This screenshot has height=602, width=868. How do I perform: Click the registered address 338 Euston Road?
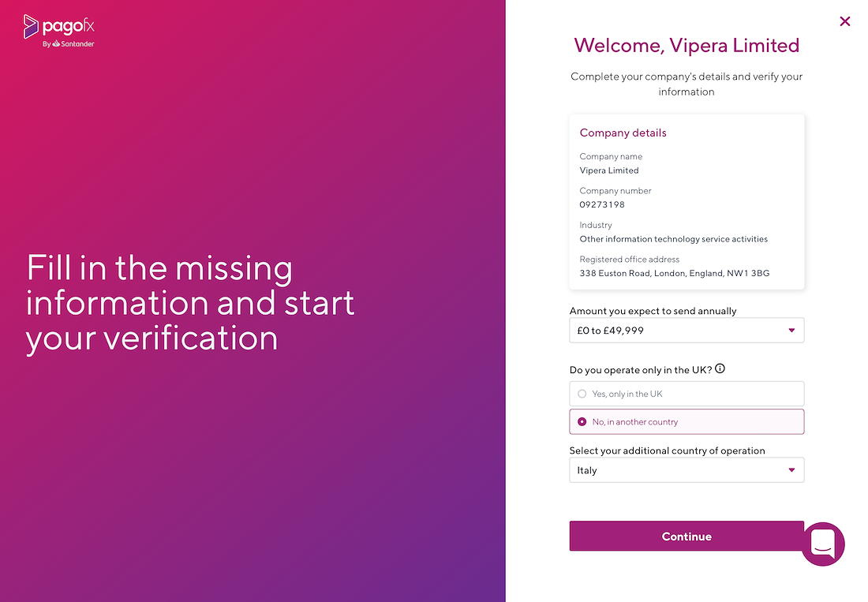tap(674, 273)
